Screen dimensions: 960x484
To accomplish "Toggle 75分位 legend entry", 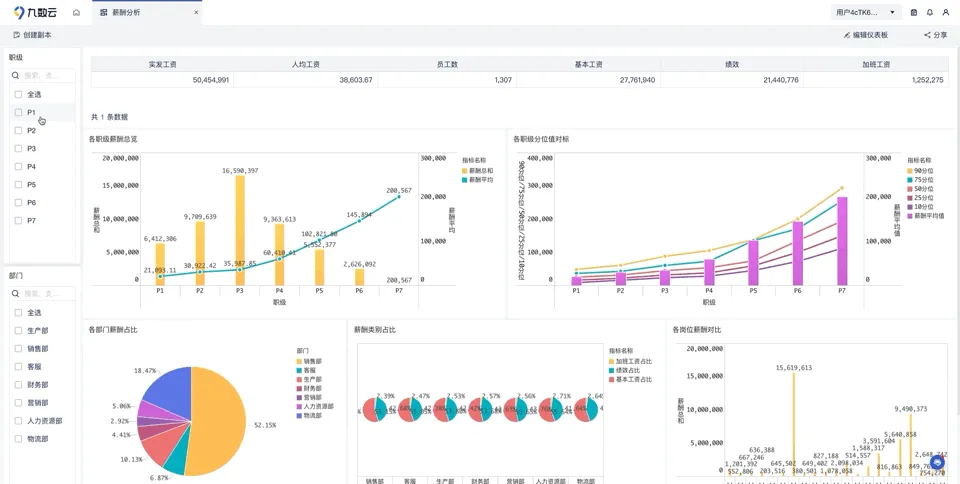I will tap(920, 180).
